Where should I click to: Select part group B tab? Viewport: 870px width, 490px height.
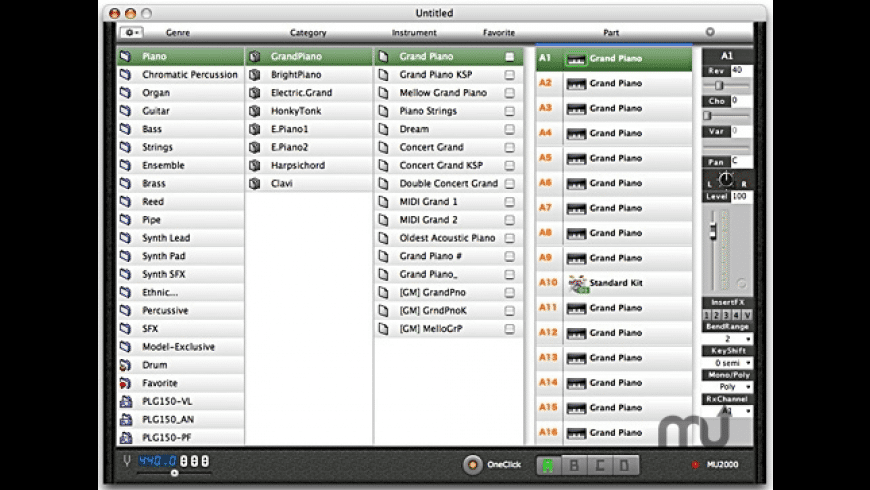pos(574,465)
